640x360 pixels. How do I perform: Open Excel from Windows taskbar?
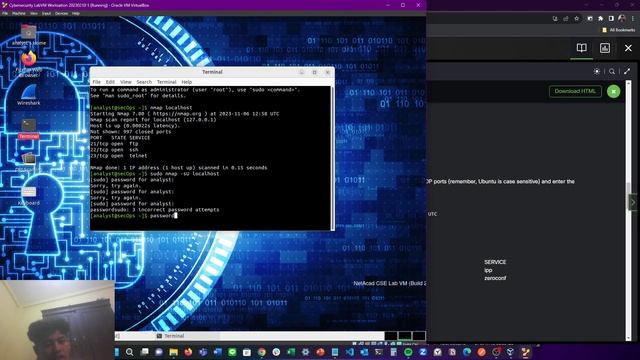click(291, 352)
